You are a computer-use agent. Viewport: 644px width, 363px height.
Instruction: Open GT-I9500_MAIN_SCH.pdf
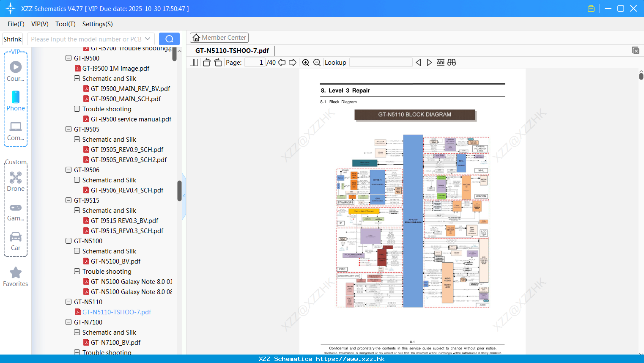pos(126,99)
